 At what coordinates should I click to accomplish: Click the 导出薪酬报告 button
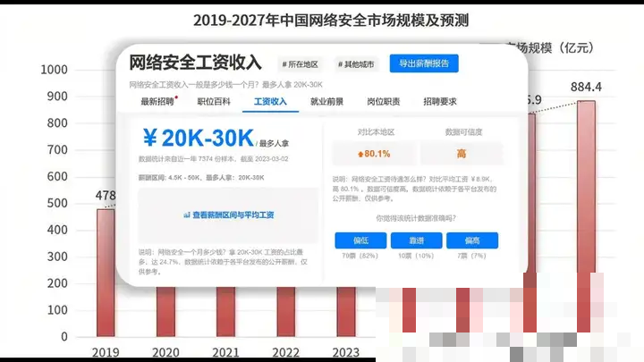coord(424,63)
